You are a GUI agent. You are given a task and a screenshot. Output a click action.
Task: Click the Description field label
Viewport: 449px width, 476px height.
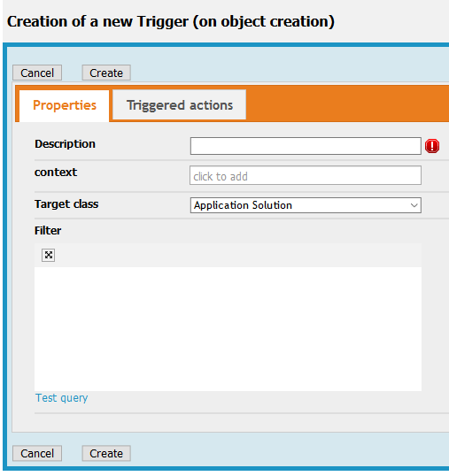click(x=65, y=144)
